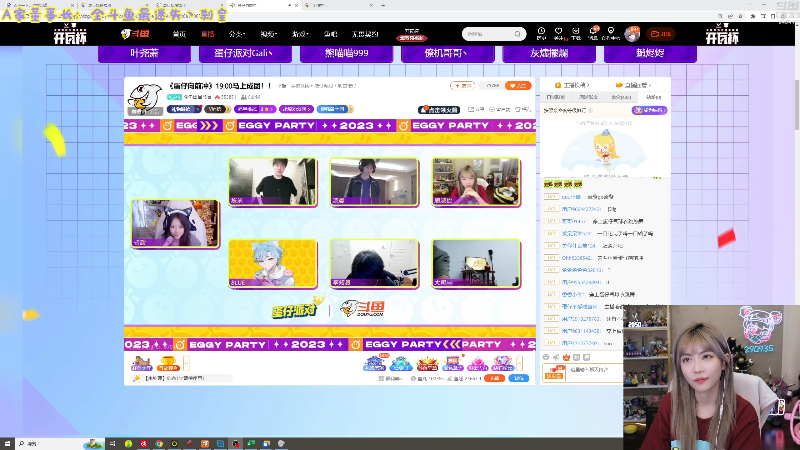Expand left gift list arrow
800x450 pixels.
(x=186, y=363)
